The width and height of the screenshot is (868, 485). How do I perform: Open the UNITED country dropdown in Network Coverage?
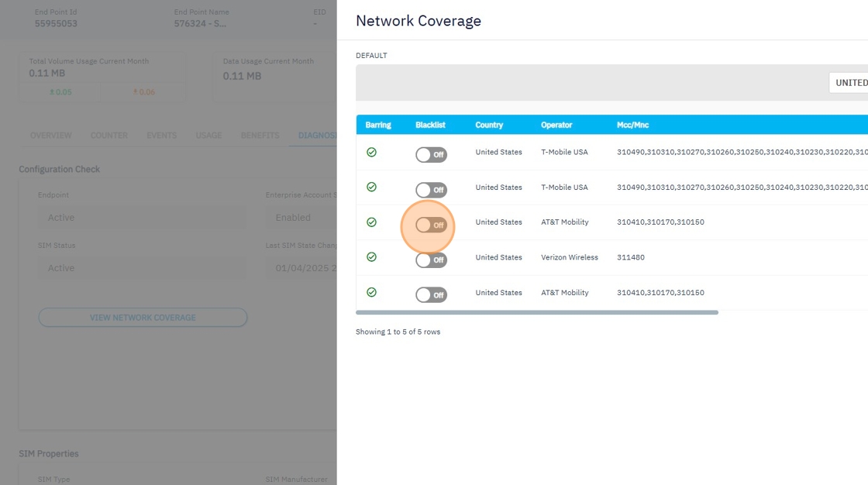click(x=848, y=82)
